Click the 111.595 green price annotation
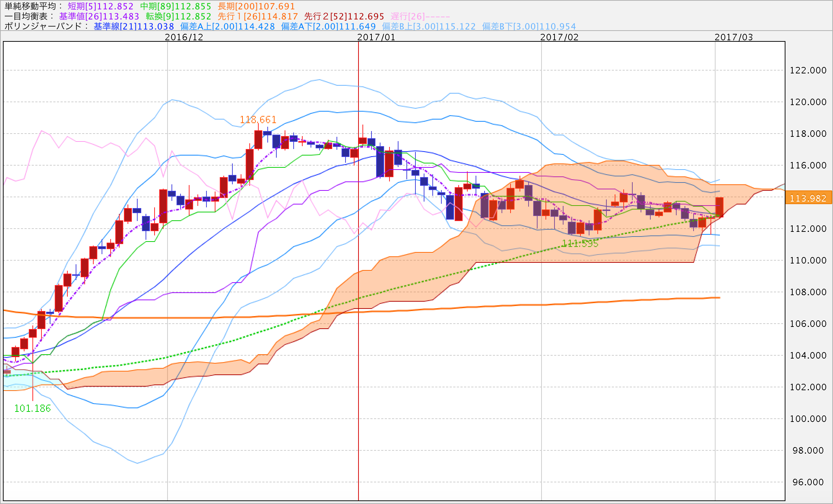Viewport: 833px width, 504px height. click(580, 244)
